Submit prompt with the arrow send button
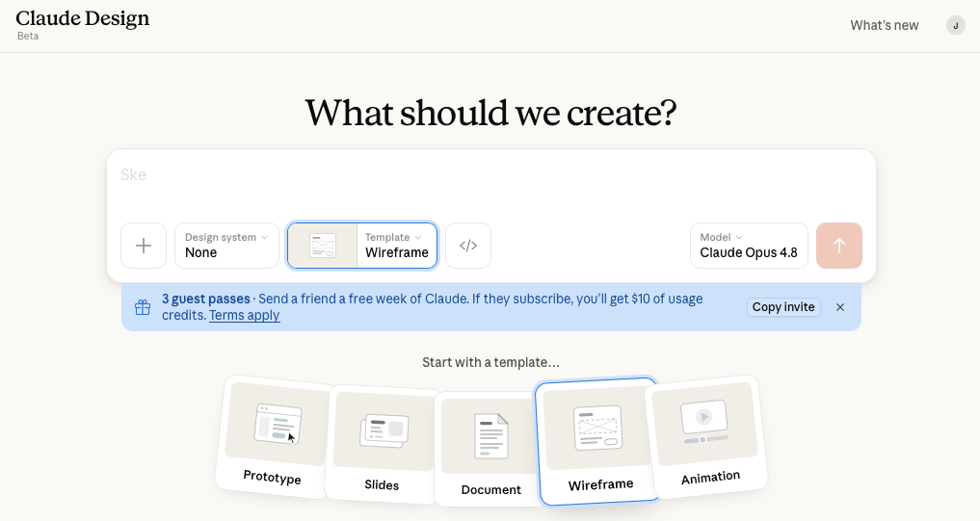The width and height of the screenshot is (980, 521). (838, 246)
